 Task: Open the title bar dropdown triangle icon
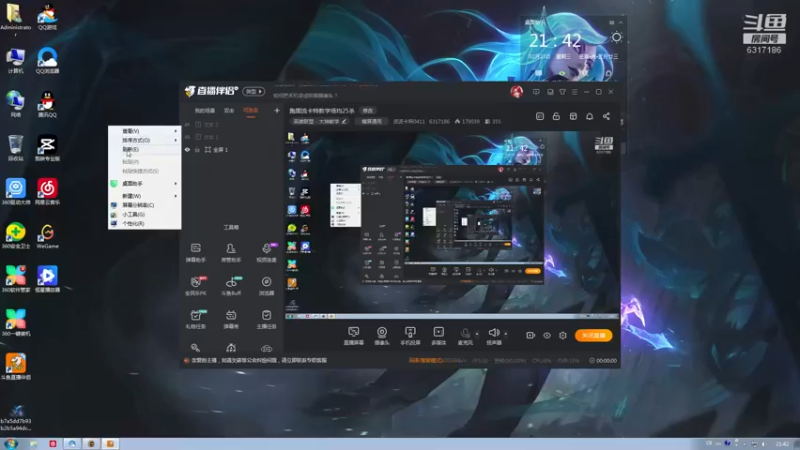(562, 92)
